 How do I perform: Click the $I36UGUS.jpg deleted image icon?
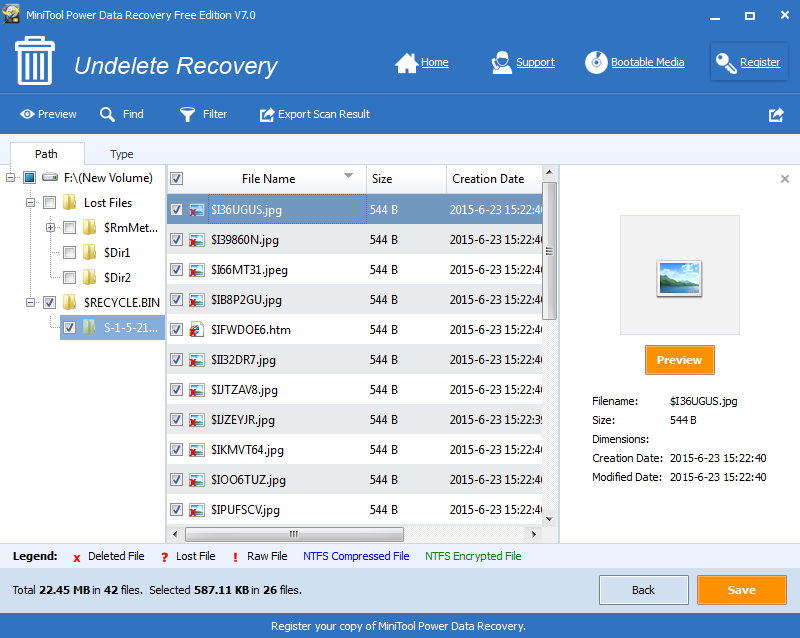point(196,210)
